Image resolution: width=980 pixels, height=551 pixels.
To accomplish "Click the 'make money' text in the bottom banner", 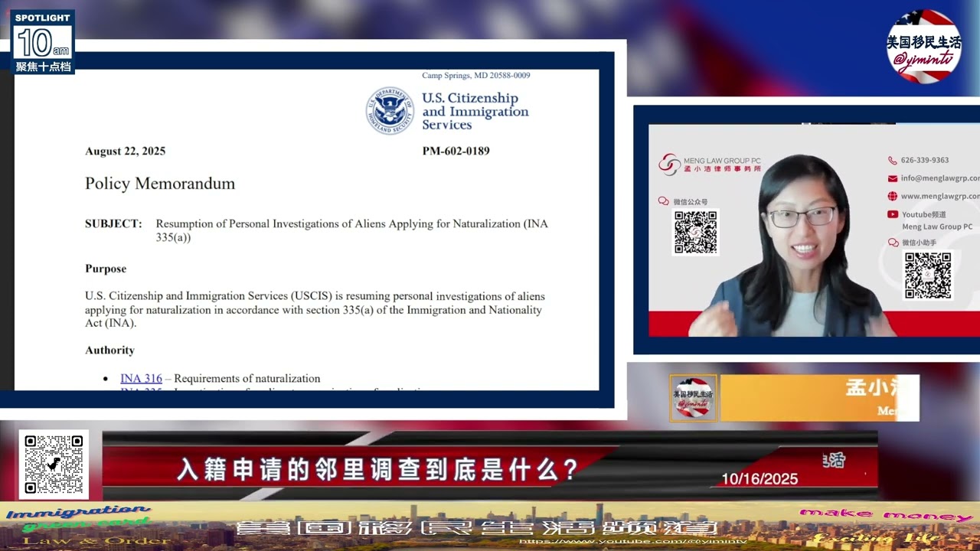I will pos(886,515).
